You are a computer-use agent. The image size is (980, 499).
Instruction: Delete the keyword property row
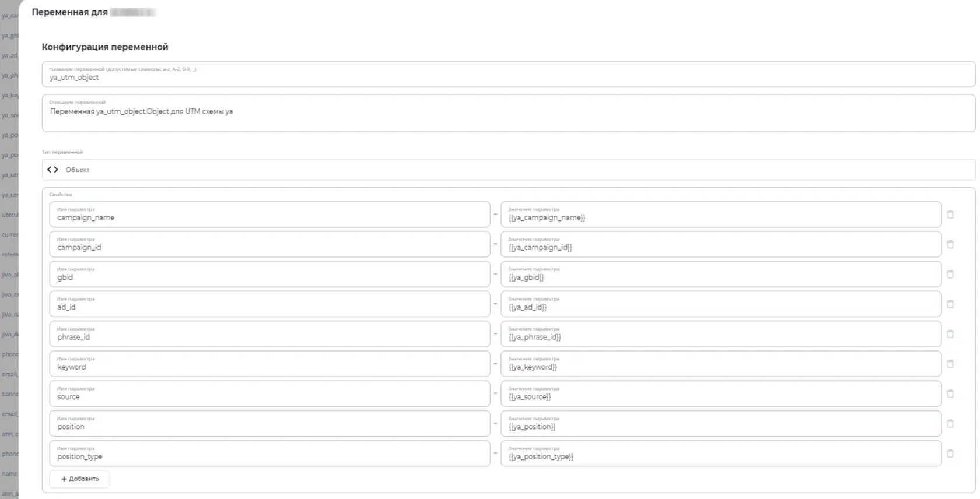950,364
